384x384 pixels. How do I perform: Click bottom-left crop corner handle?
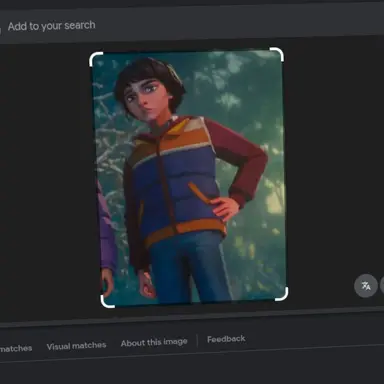tap(107, 301)
